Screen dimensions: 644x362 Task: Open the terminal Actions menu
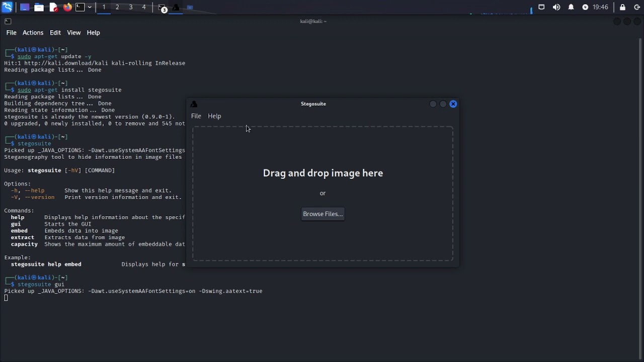click(33, 33)
